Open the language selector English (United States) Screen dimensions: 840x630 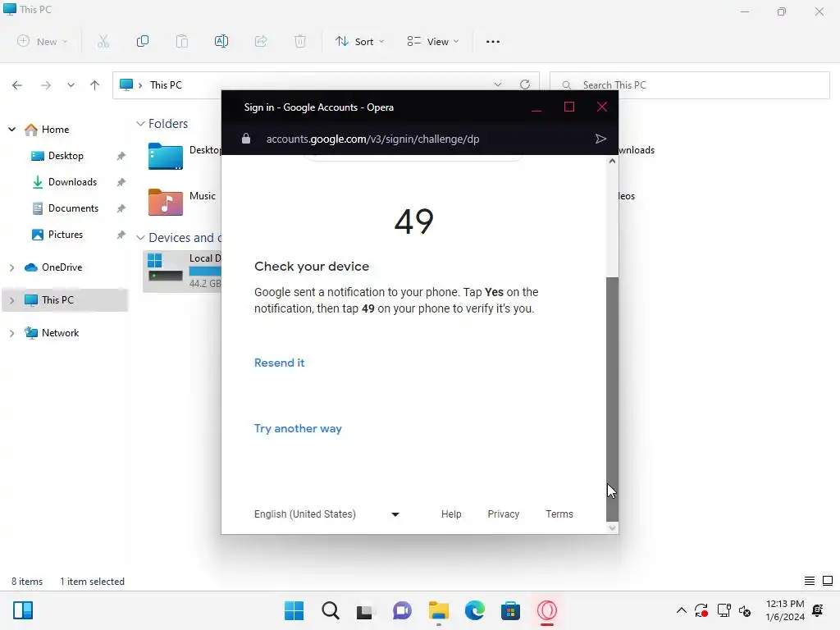326,514
